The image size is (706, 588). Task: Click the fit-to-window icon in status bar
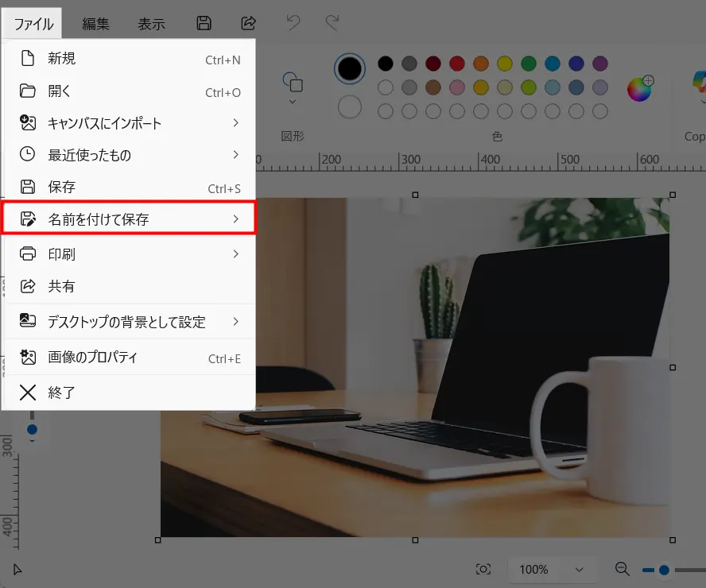pos(483,570)
